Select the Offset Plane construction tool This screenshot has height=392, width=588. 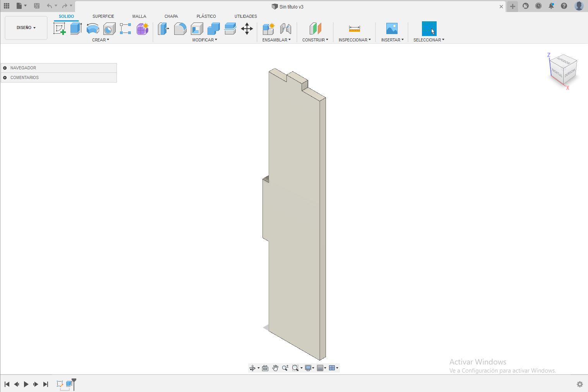315,29
